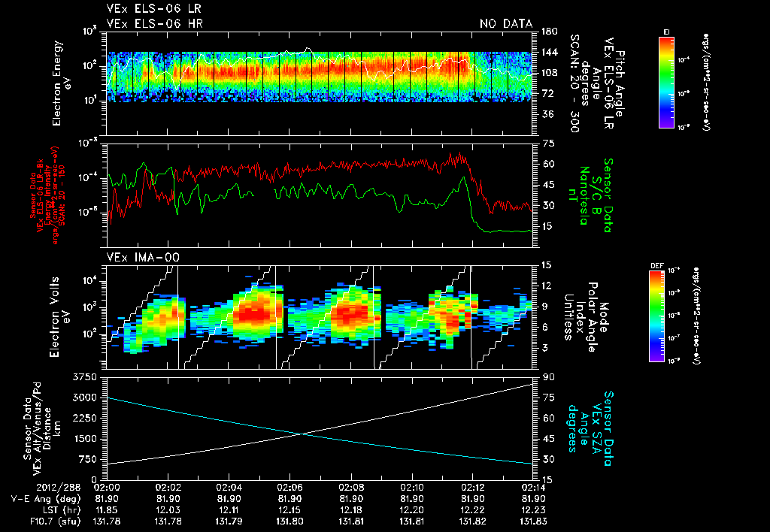Click the "Electron Energy eV" axis label

(x=62, y=83)
